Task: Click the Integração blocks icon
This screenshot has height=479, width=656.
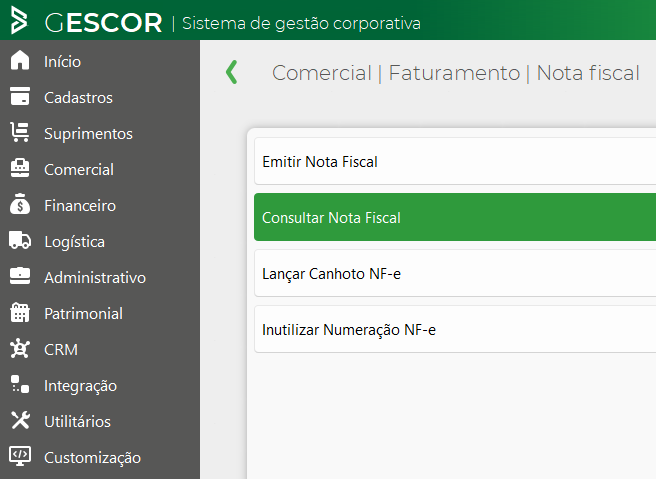Action: point(20,384)
